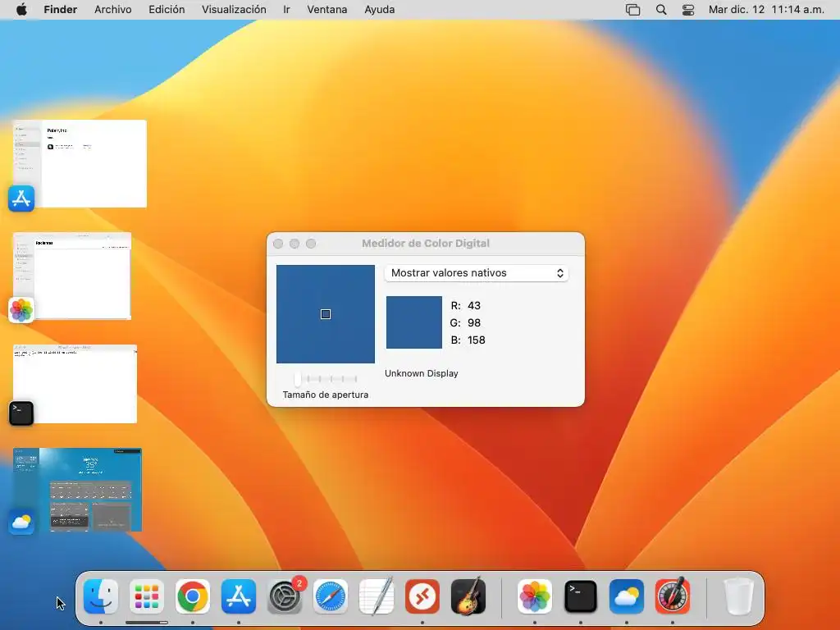The width and height of the screenshot is (840, 630).
Task: Open System Settings with badge in Dock
Action: click(x=285, y=596)
